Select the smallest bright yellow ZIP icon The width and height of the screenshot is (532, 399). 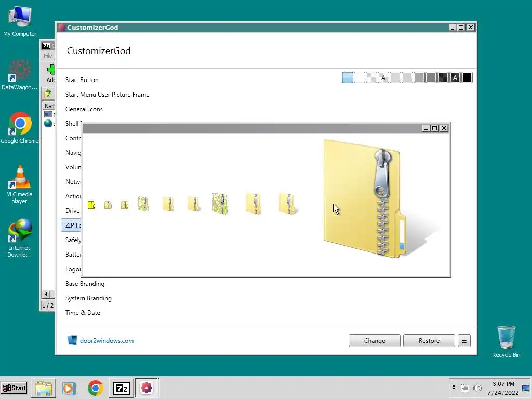coord(91,205)
